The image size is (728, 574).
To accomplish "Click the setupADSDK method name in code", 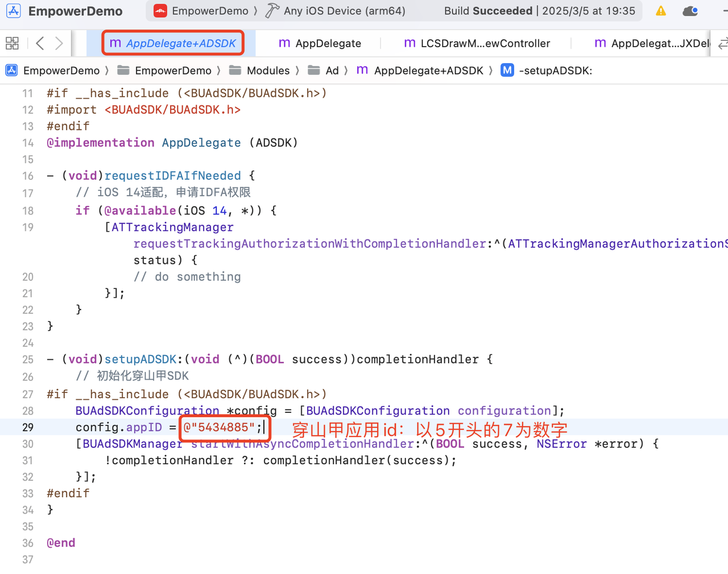I will (x=140, y=360).
